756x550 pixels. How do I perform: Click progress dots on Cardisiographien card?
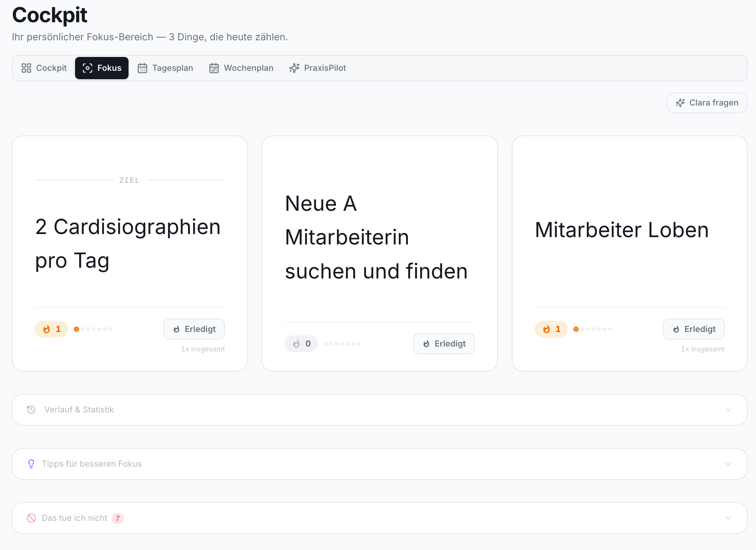[93, 329]
